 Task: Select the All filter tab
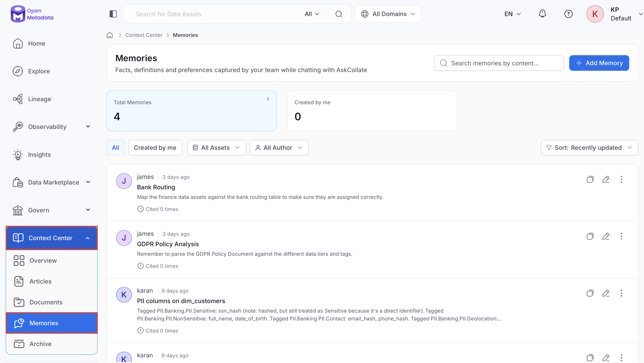coord(116,148)
